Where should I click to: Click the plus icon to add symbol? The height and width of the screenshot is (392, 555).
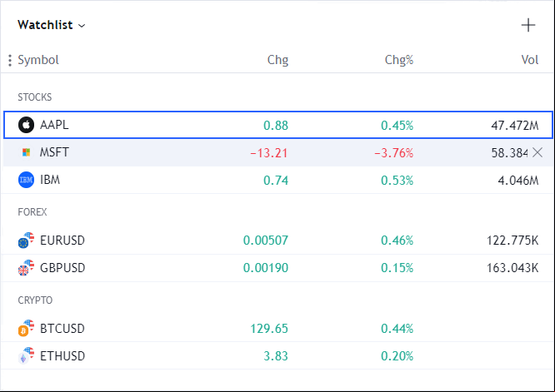[528, 25]
